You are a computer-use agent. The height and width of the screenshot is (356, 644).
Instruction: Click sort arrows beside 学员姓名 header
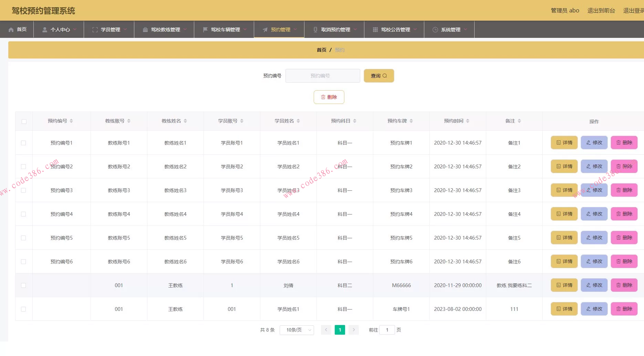click(298, 121)
